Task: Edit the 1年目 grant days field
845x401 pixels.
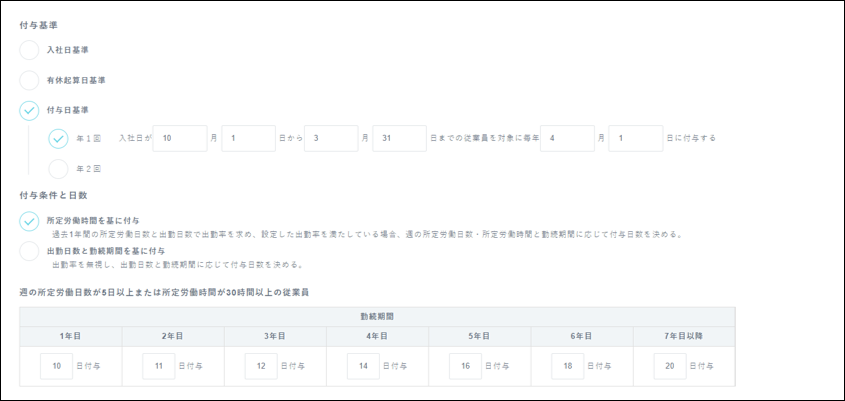Action: 57,367
